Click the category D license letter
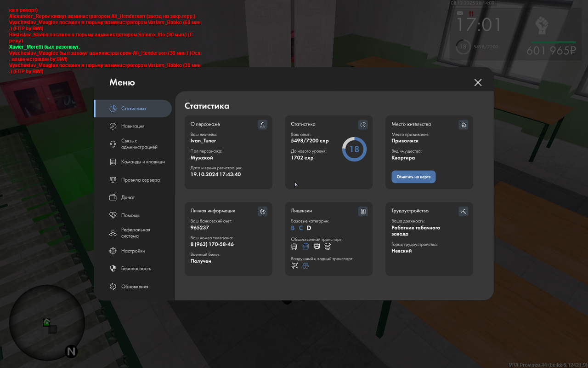This screenshot has height=368, width=588. (309, 228)
